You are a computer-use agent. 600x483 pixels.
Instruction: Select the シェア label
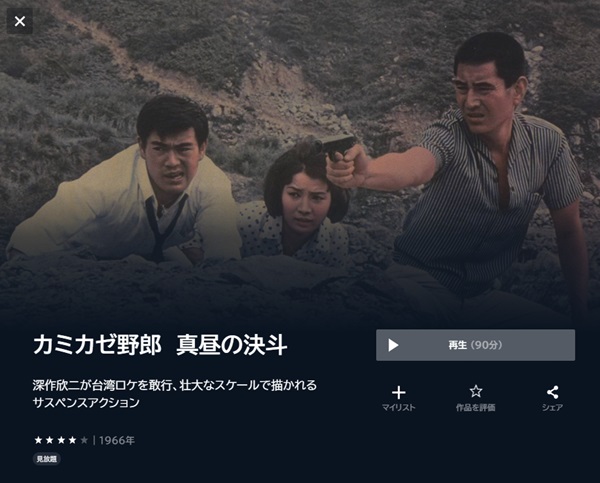pos(552,407)
